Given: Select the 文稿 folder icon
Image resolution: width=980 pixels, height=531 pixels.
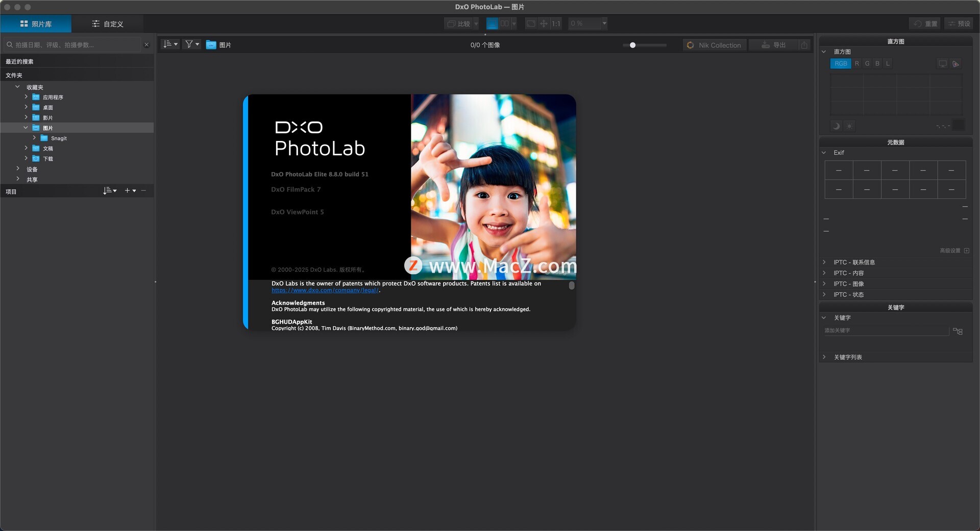Looking at the screenshot, I should [36, 149].
